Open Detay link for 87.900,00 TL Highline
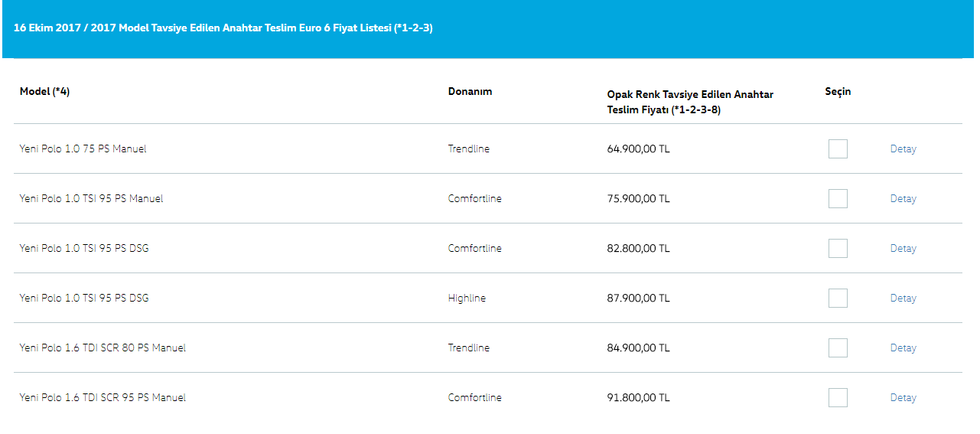The image size is (980, 434). [x=903, y=299]
